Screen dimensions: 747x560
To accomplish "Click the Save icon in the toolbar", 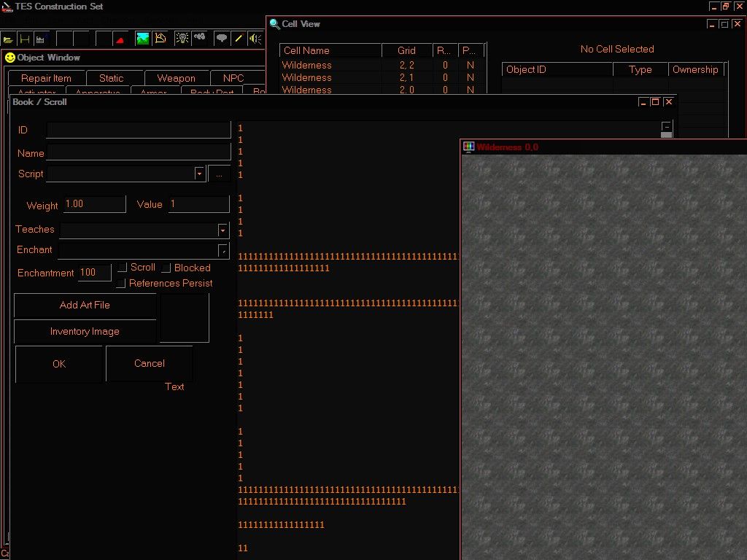I will coord(25,39).
